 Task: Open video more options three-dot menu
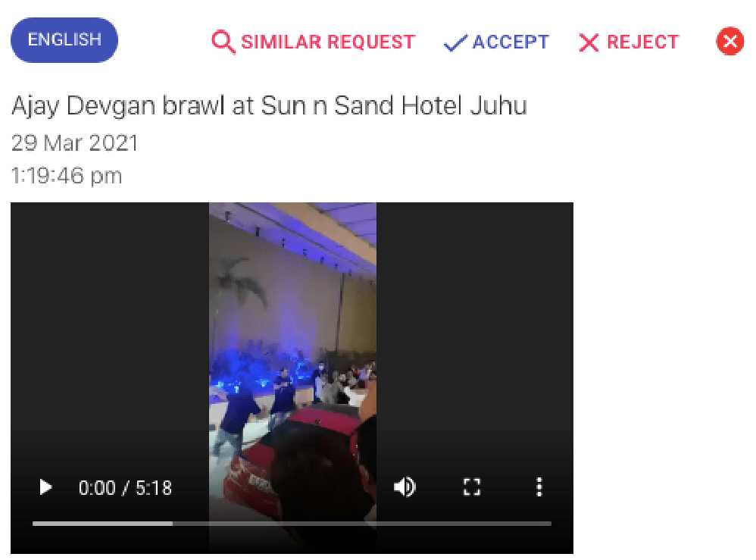click(539, 487)
